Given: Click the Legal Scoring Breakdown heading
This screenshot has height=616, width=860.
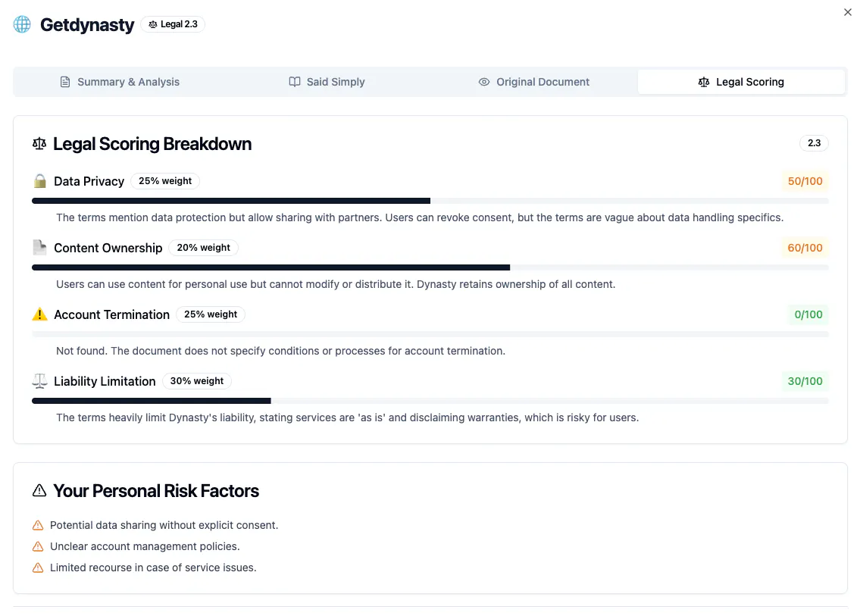Looking at the screenshot, I should click(152, 144).
